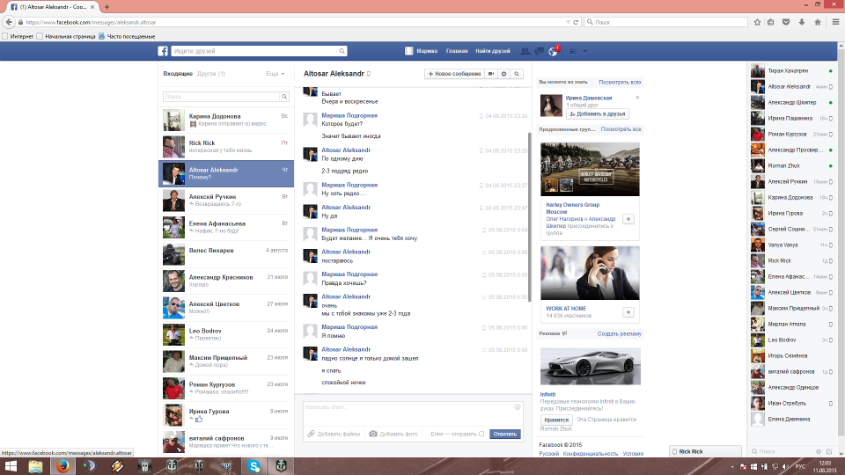This screenshot has height=475, width=845.
Task: Open Главная in the Facebook header
Action: 456,51
